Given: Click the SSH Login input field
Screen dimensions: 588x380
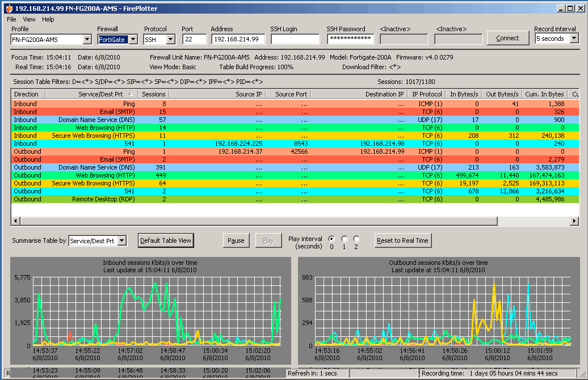Looking at the screenshot, I should click(295, 39).
